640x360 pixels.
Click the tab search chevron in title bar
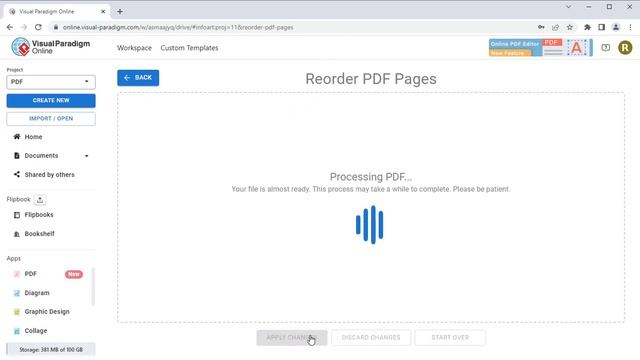tap(569, 7)
